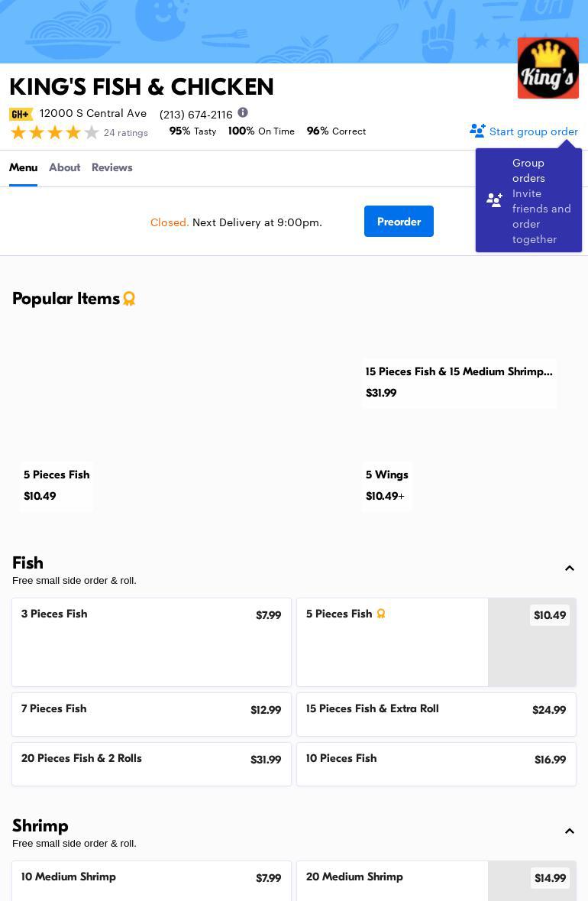Choose 5 Wings popular item

[x=386, y=485]
